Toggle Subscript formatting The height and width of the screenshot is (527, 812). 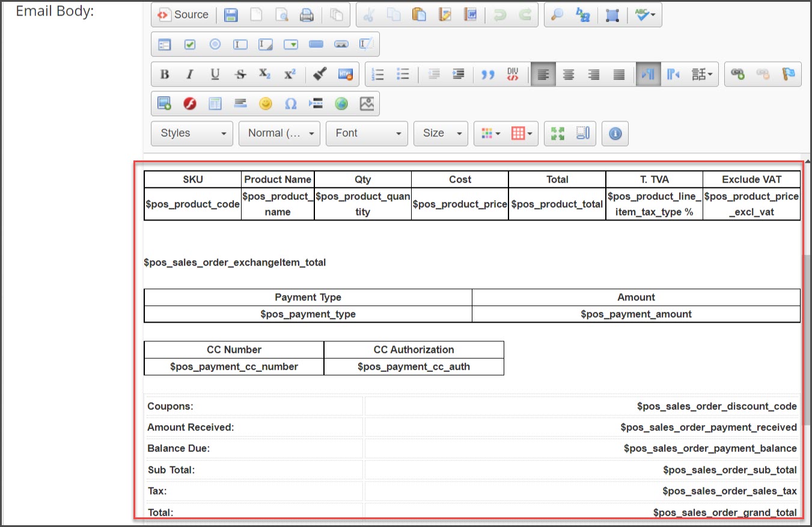click(265, 75)
